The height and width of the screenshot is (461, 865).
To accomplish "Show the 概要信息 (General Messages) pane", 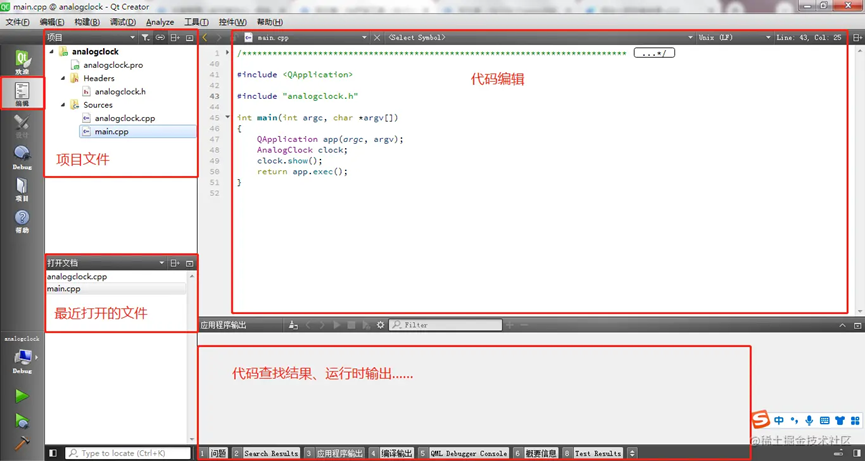I will point(536,453).
